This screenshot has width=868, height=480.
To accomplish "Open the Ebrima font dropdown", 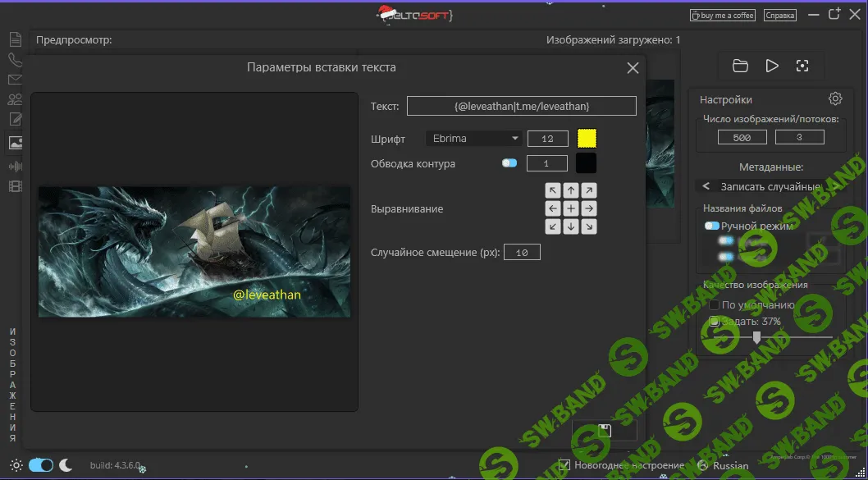I will coord(474,139).
